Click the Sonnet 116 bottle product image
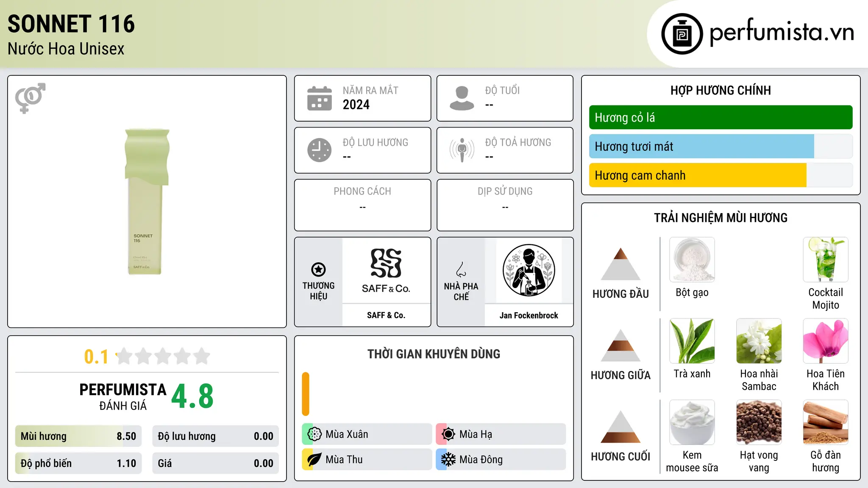Viewport: 868px width, 488px height. coord(147,202)
